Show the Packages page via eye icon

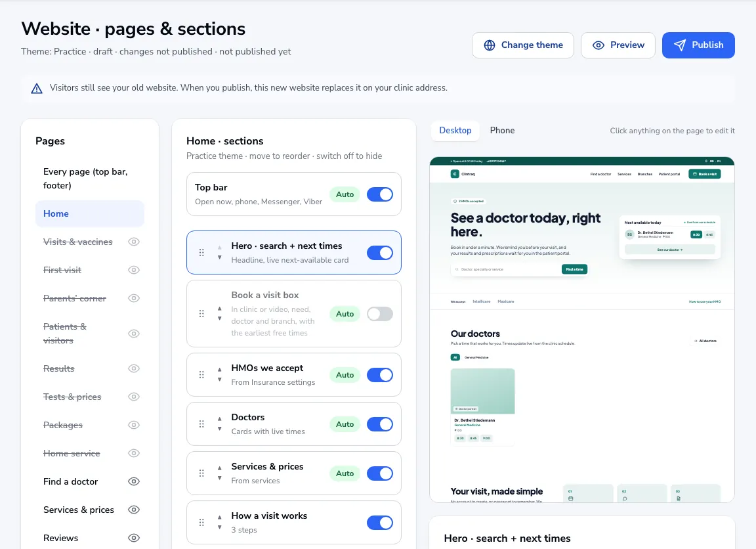(134, 425)
